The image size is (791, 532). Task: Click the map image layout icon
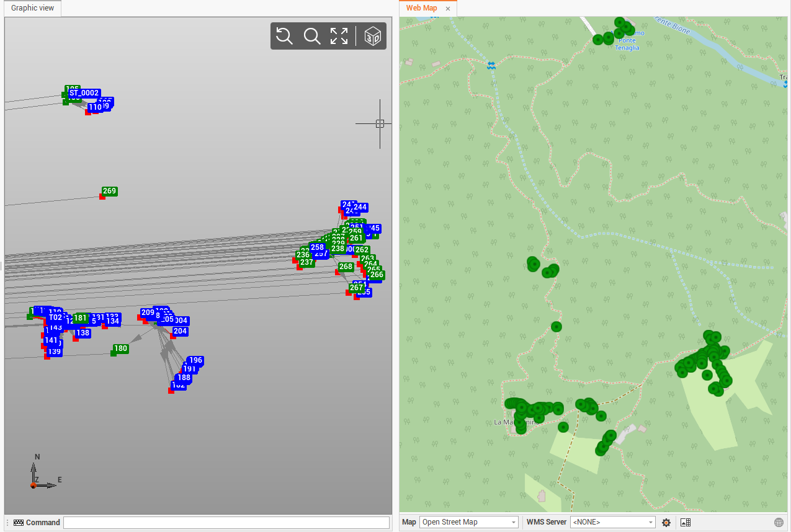coord(686,523)
